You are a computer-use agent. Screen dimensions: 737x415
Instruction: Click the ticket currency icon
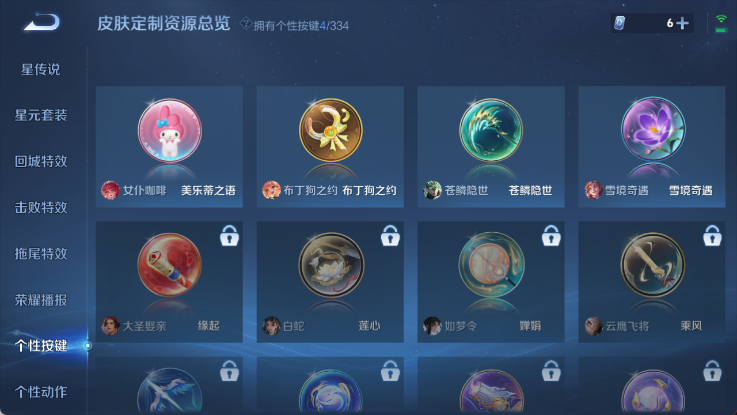coord(620,23)
